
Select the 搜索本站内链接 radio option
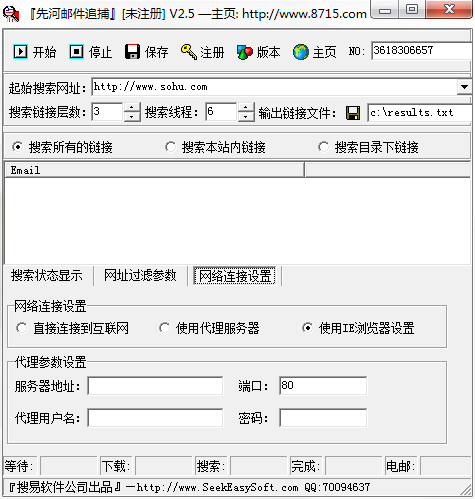coord(170,147)
